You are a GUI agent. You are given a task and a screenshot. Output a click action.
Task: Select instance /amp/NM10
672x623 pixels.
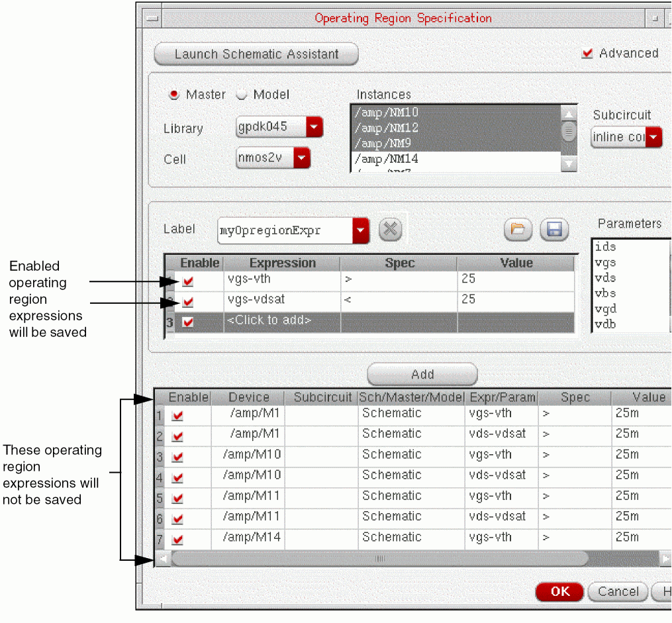coord(456,113)
